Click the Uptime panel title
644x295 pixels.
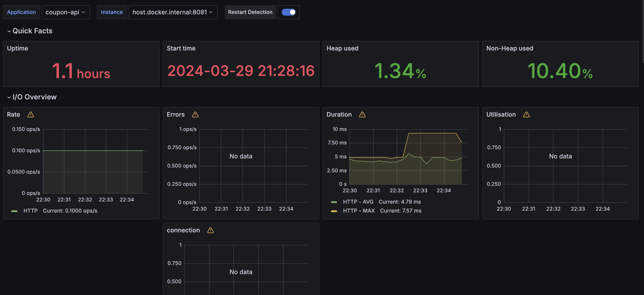pos(17,48)
